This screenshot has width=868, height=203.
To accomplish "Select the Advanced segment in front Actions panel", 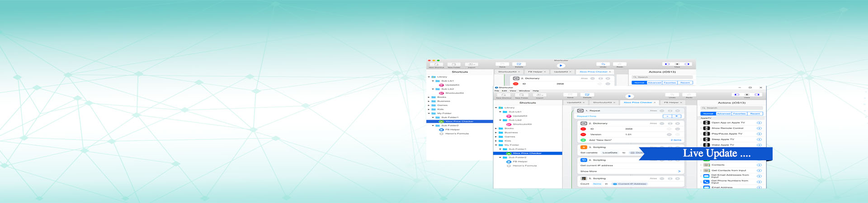I will (723, 114).
